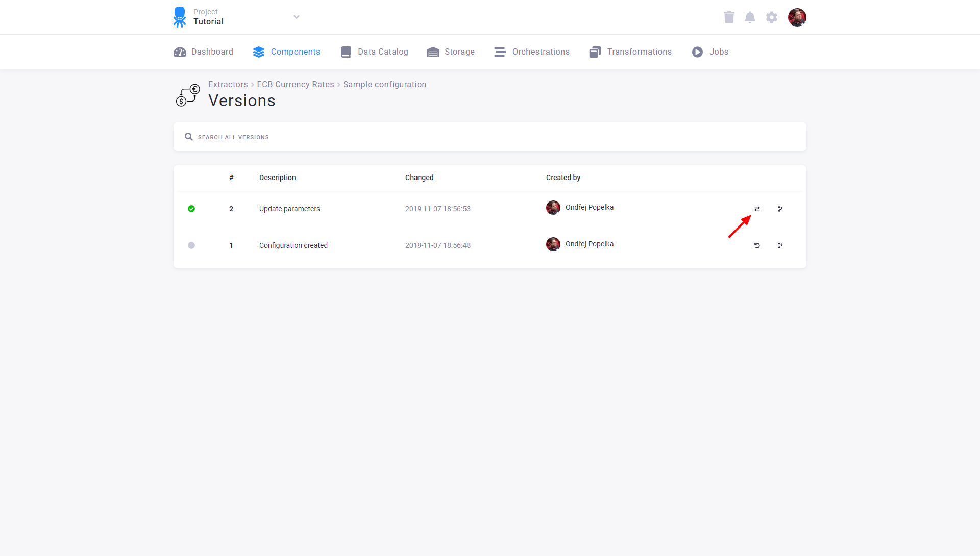Follow the Sample configuration breadcrumb
This screenshot has height=556, width=980.
[x=384, y=85]
